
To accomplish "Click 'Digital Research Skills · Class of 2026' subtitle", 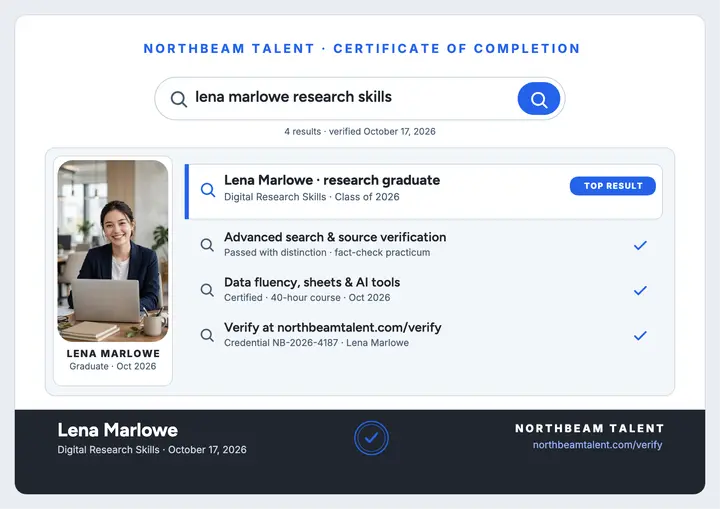I will (x=312, y=197).
